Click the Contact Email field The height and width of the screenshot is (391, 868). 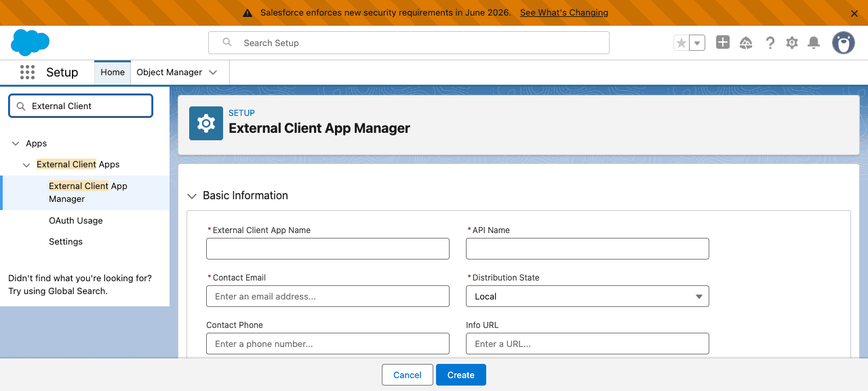click(328, 296)
